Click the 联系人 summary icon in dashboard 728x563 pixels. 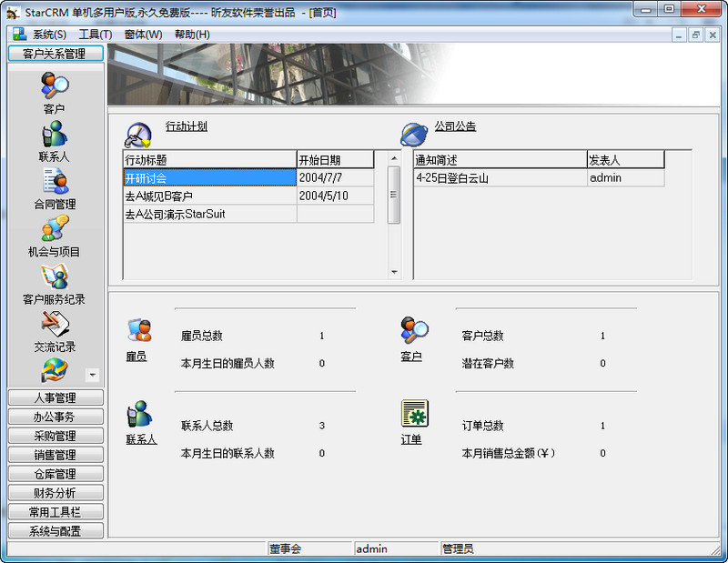tap(139, 414)
